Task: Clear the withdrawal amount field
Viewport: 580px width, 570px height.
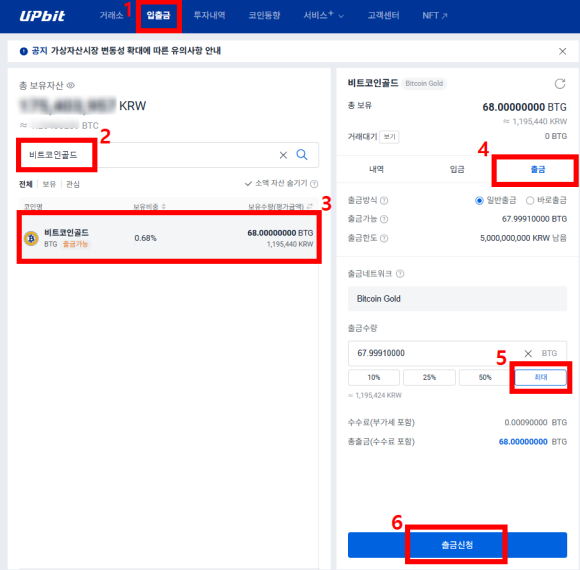Action: tap(528, 354)
